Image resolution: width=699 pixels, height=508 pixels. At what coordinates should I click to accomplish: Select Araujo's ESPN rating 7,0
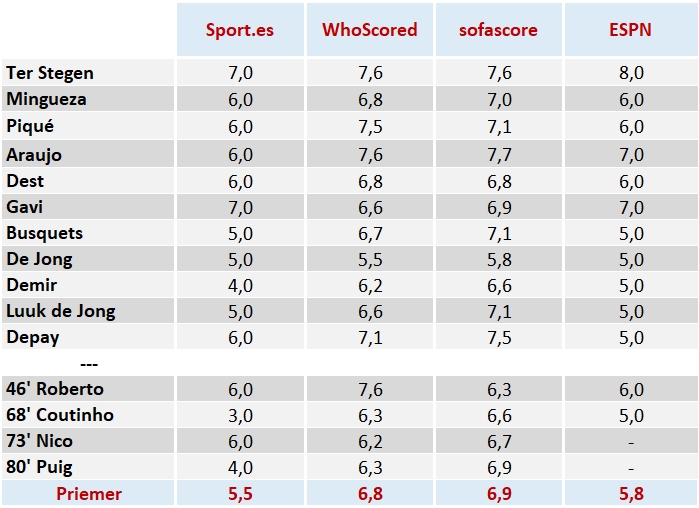tap(631, 154)
